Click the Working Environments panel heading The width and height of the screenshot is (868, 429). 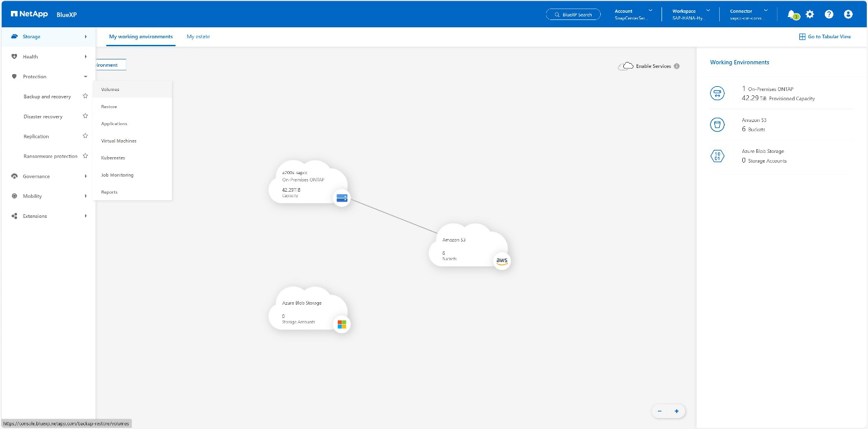coord(740,62)
